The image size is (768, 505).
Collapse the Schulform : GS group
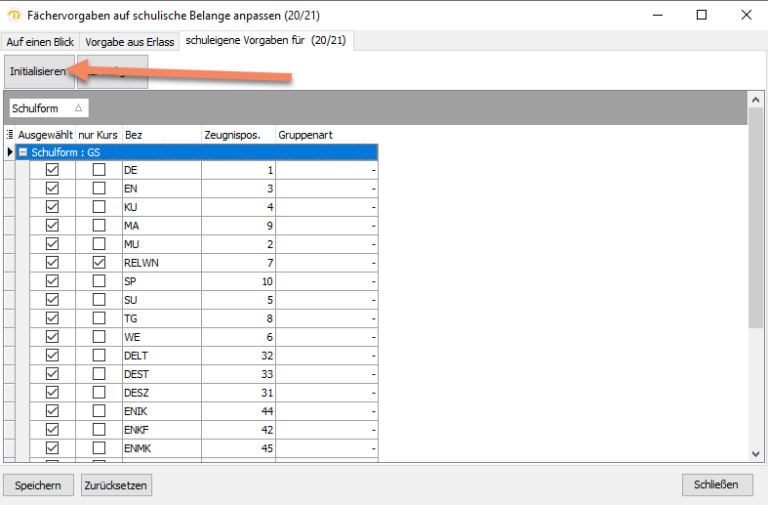[x=23, y=152]
